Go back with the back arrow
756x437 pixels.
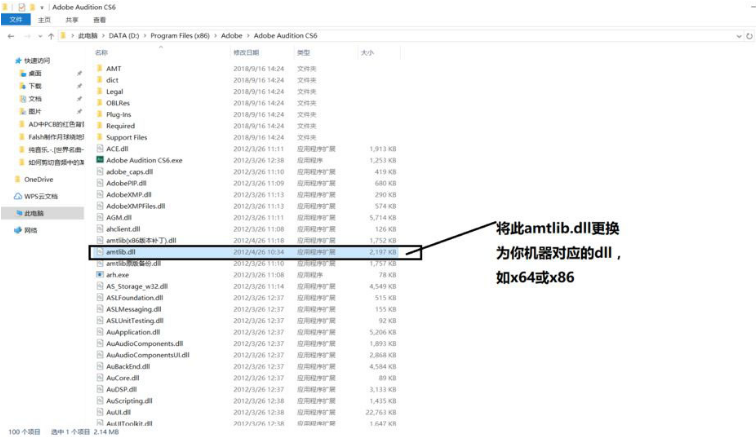coord(11,36)
